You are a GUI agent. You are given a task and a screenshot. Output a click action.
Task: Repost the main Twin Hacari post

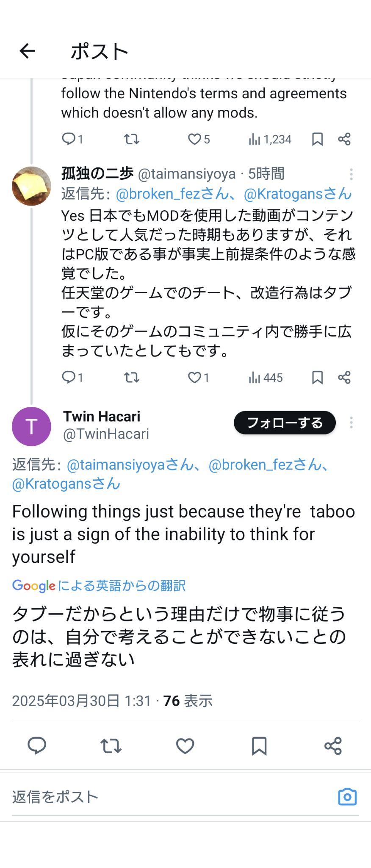click(x=111, y=746)
